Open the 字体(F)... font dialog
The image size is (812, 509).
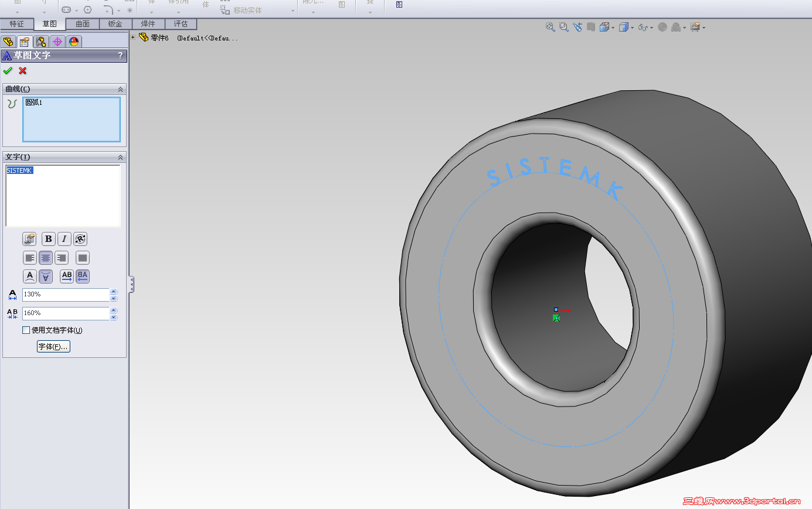[53, 347]
